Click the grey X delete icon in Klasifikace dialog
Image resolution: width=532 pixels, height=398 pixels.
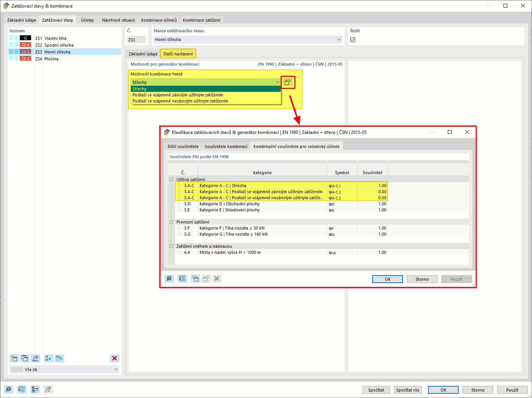click(217, 279)
